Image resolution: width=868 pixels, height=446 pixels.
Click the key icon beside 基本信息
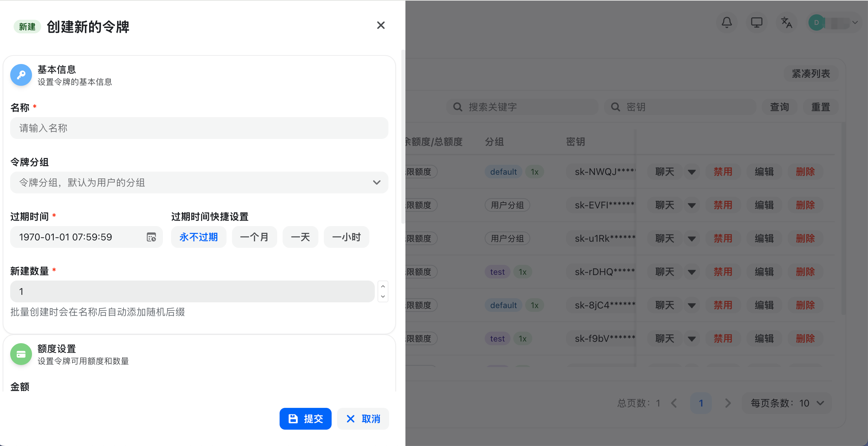point(21,75)
